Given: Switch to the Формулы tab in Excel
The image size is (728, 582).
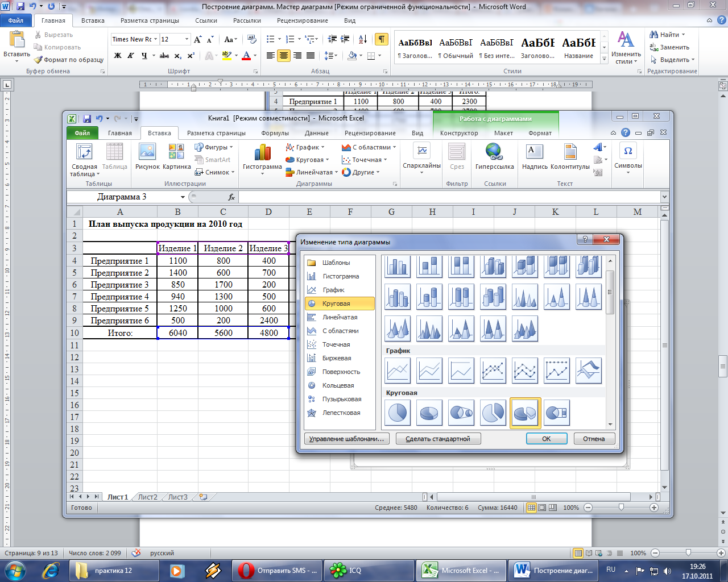Looking at the screenshot, I should [275, 133].
